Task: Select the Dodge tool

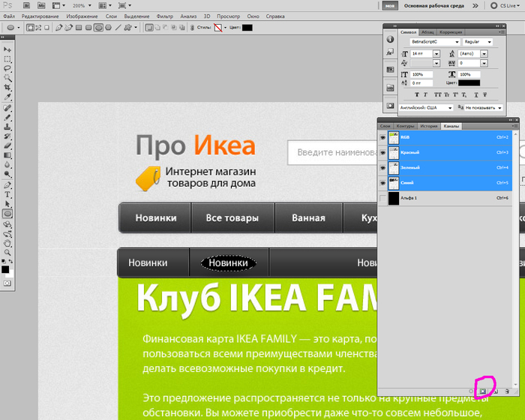Action: pyautogui.click(x=7, y=174)
